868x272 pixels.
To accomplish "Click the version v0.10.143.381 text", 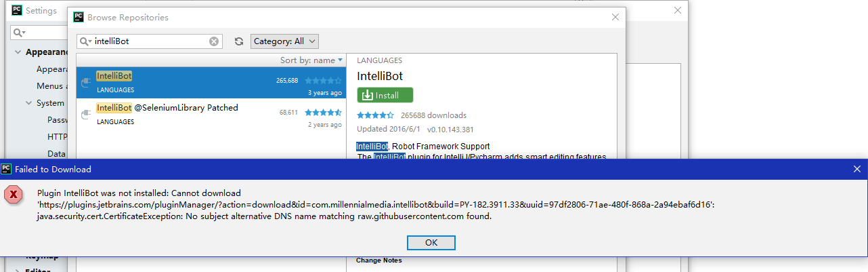I will [x=450, y=129].
